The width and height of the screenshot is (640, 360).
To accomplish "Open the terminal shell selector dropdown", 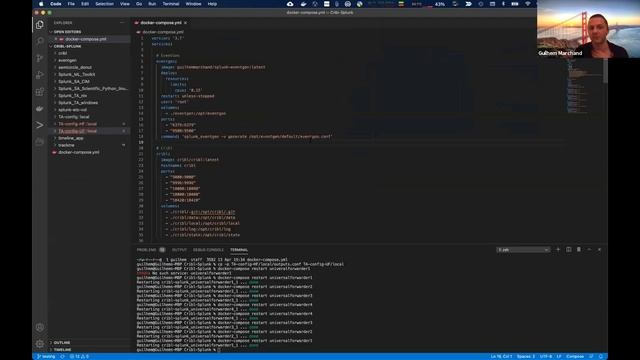I will (x=523, y=250).
